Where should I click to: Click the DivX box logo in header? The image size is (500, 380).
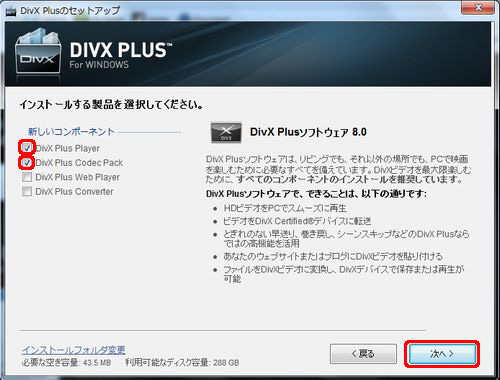click(x=38, y=51)
